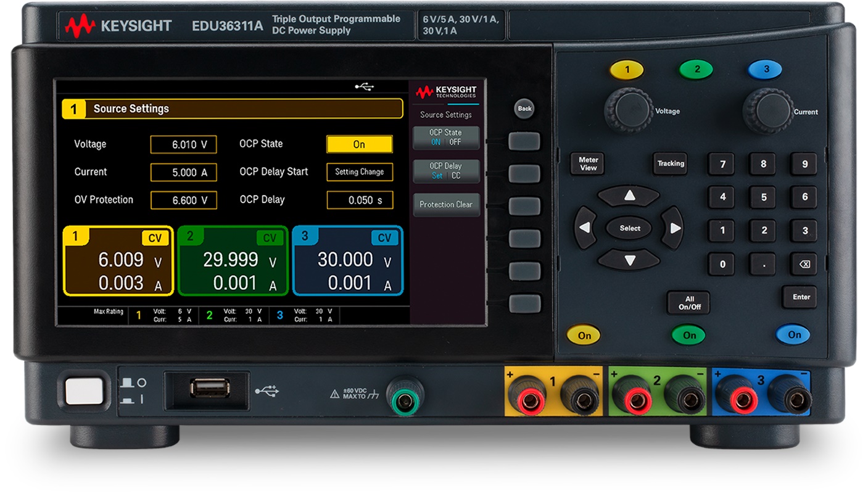Push the fifth blank softkey

[524, 271]
